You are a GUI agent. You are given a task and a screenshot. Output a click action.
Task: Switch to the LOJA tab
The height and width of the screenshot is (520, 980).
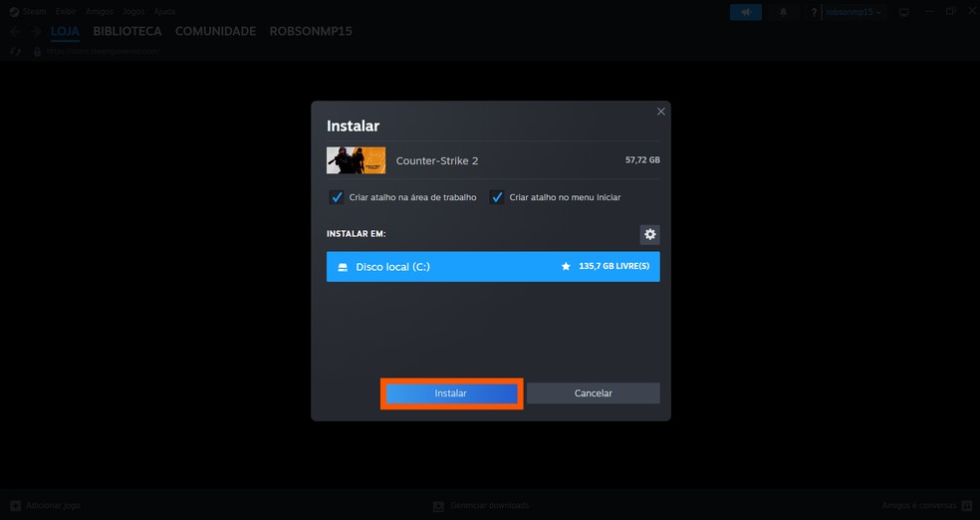pos(65,31)
